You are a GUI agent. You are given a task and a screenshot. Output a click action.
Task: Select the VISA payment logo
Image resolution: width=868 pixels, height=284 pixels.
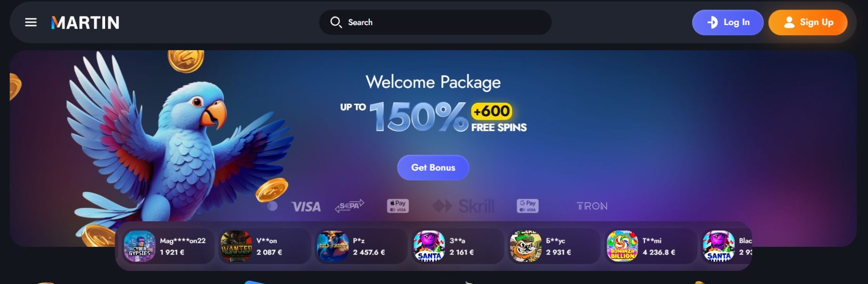pyautogui.click(x=306, y=207)
